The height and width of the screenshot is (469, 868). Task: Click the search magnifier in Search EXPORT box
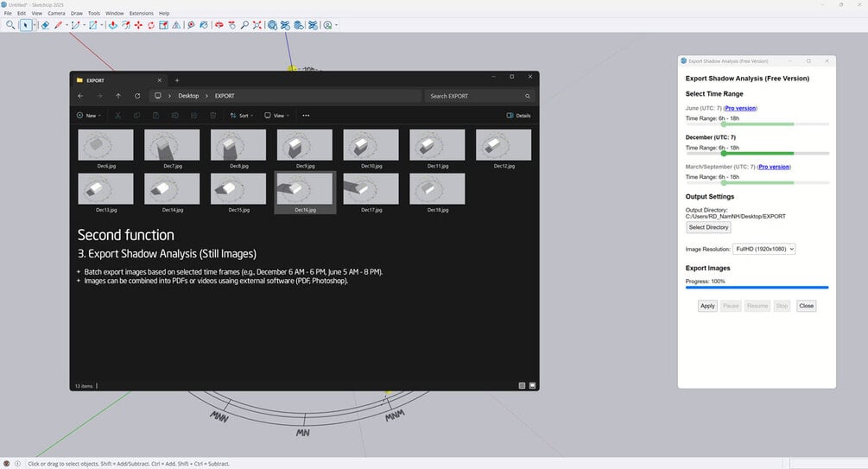pos(528,97)
